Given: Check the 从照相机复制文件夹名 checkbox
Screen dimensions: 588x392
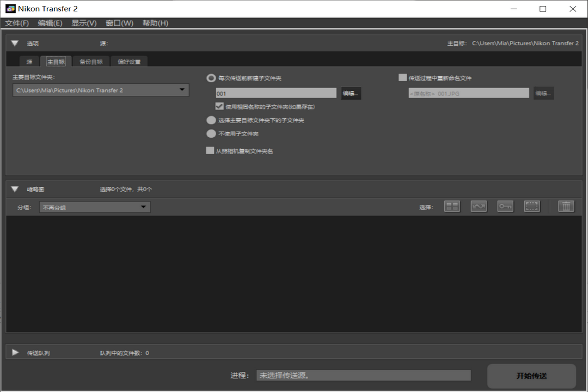Looking at the screenshot, I should point(210,151).
